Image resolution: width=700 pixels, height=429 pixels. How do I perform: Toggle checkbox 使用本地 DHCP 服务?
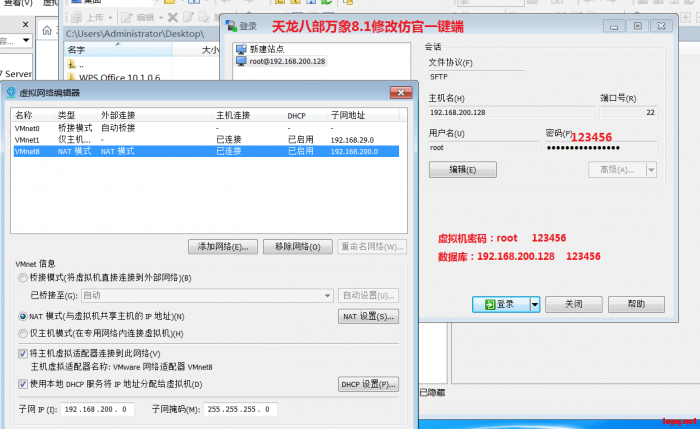pos(23,384)
